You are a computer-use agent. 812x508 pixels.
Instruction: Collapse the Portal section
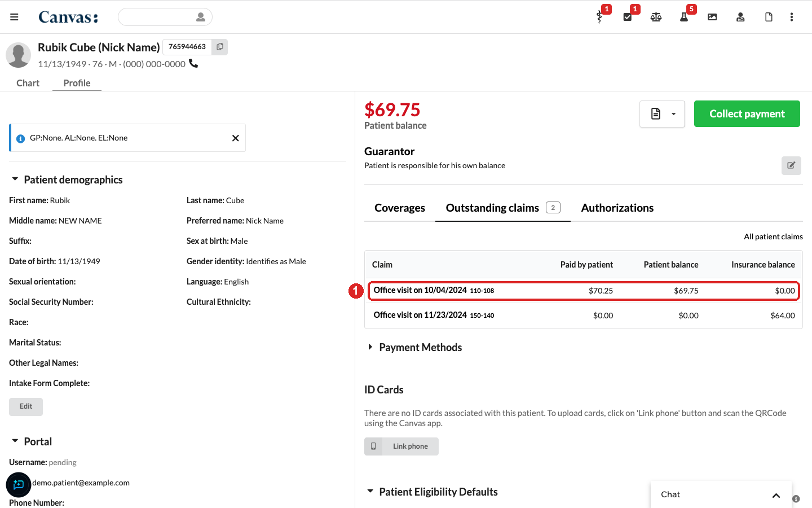[15, 441]
